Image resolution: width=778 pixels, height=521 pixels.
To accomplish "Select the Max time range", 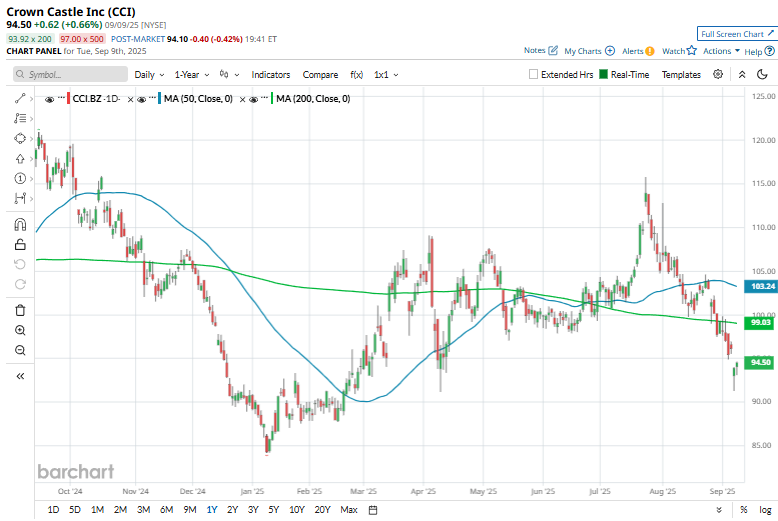I will click(349, 510).
